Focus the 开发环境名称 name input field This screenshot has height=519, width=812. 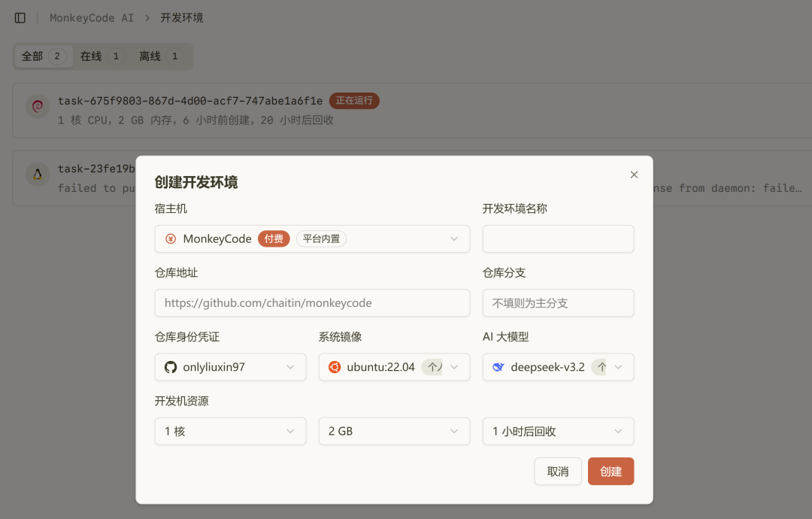(x=558, y=238)
